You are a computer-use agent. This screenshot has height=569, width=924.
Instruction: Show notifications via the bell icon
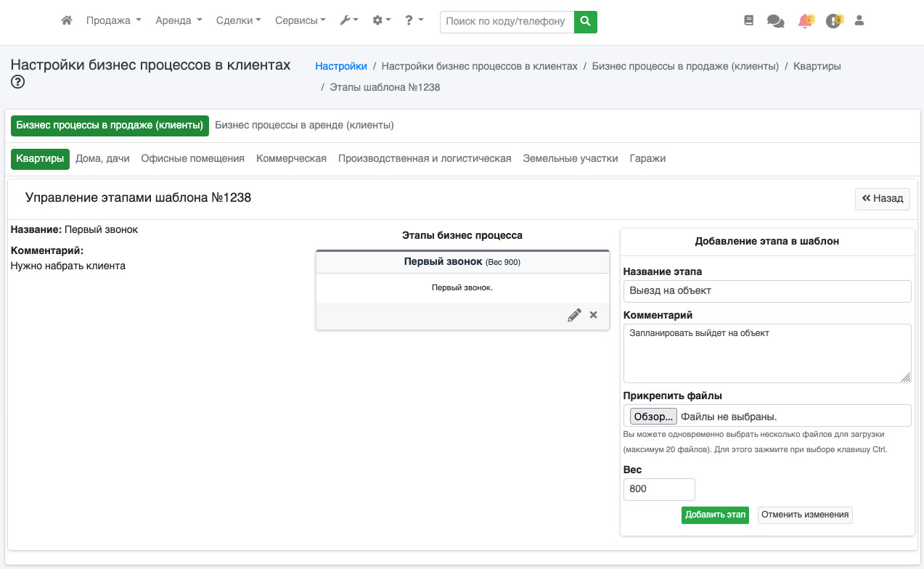pos(805,21)
